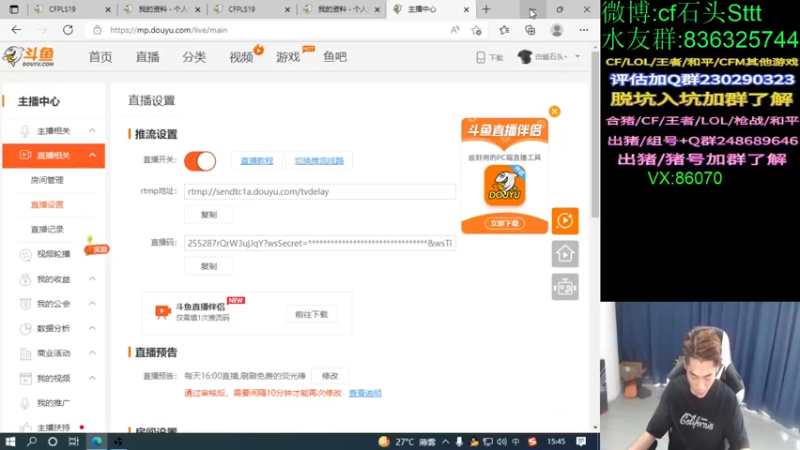The width and height of the screenshot is (800, 450).
Task: Click the mobile download phone icon
Action: pos(481,57)
